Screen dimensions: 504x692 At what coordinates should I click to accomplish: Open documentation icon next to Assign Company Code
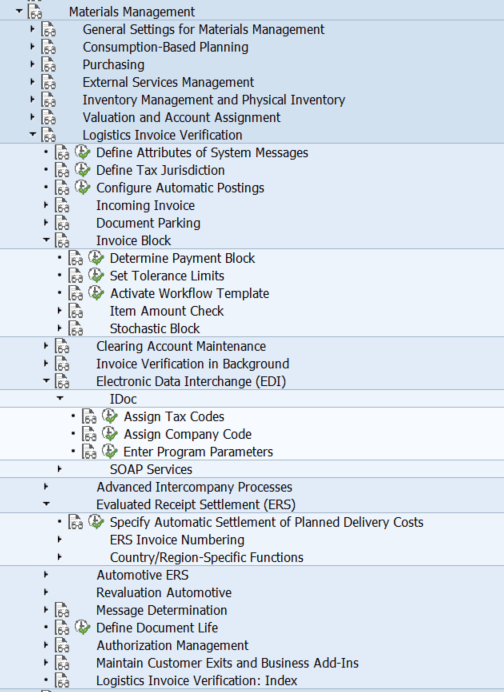coord(89,434)
